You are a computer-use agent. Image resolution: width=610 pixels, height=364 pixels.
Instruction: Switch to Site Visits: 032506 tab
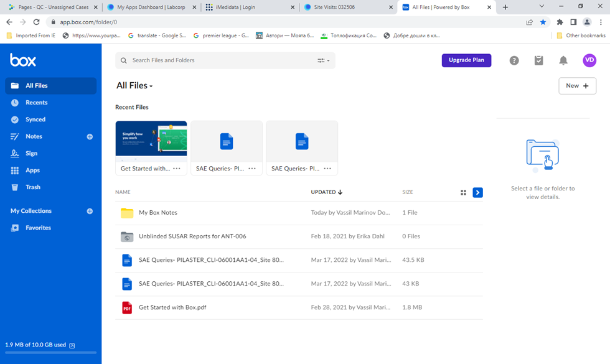pos(348,7)
